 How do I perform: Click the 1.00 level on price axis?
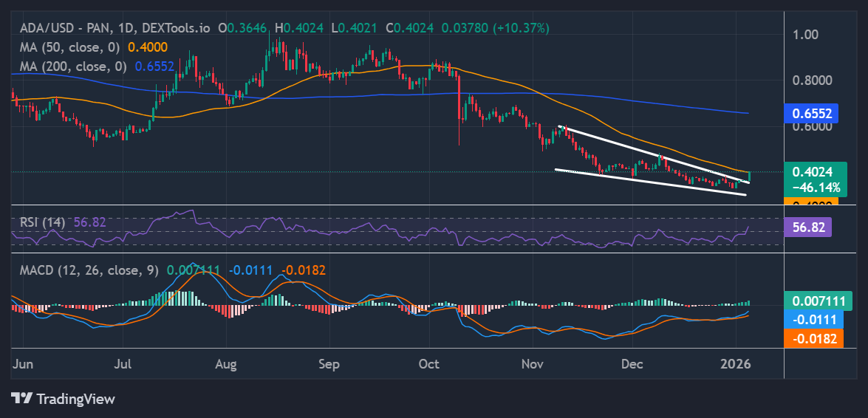(x=805, y=34)
